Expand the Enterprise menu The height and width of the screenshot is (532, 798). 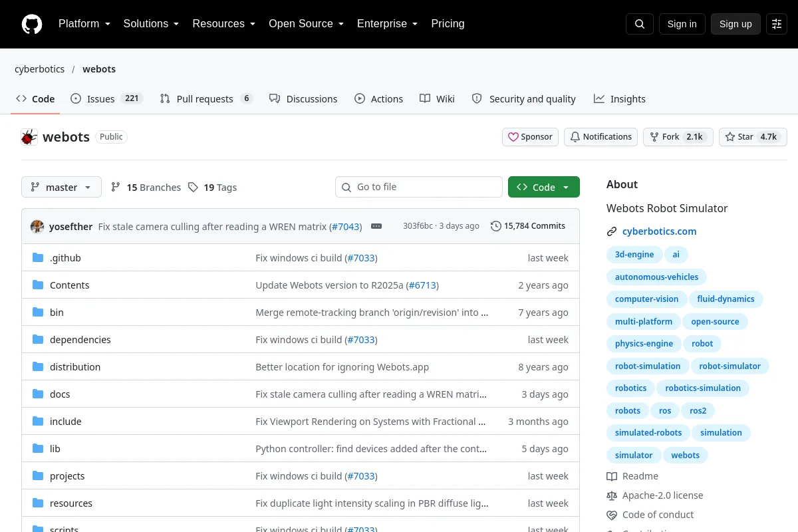point(388,24)
